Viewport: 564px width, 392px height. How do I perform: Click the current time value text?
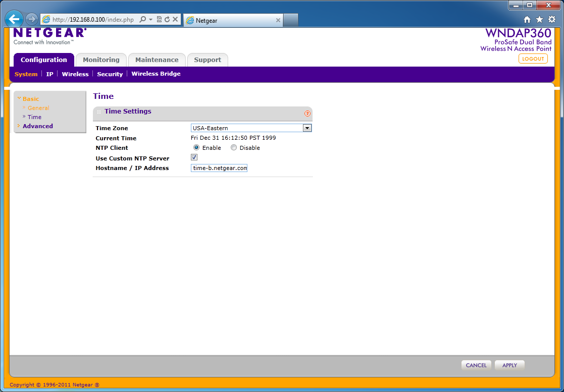tap(233, 138)
